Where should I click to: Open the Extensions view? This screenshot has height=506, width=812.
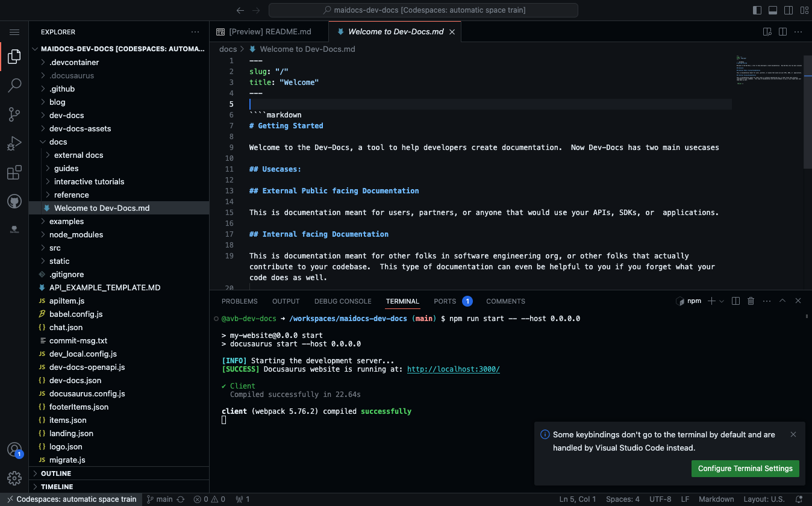pyautogui.click(x=14, y=173)
